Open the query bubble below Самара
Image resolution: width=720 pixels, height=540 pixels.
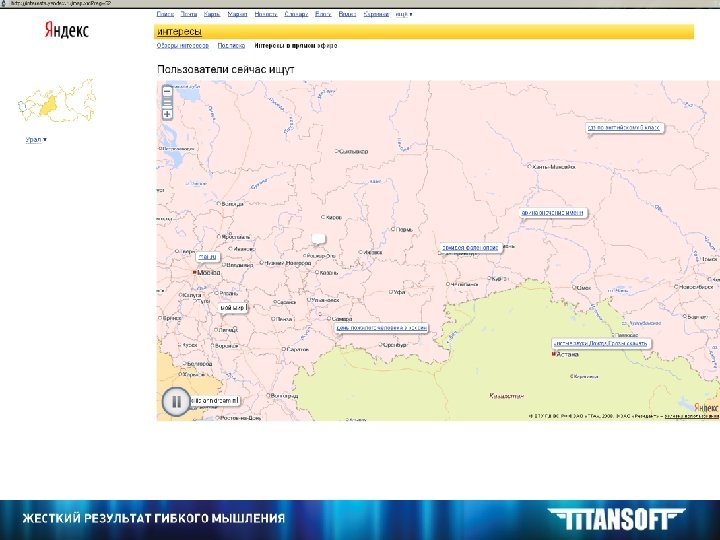pyautogui.click(x=382, y=327)
